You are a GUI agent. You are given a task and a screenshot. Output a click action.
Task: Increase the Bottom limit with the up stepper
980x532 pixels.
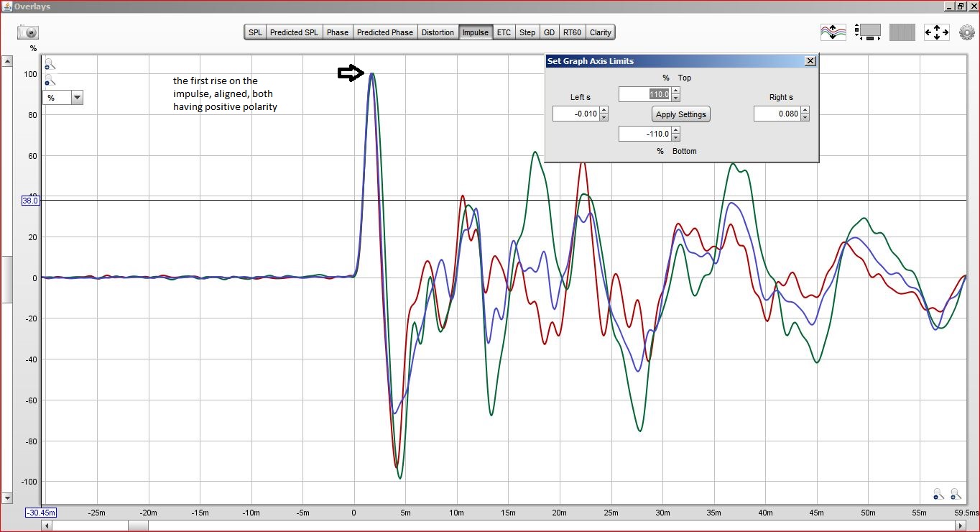pyautogui.click(x=675, y=130)
